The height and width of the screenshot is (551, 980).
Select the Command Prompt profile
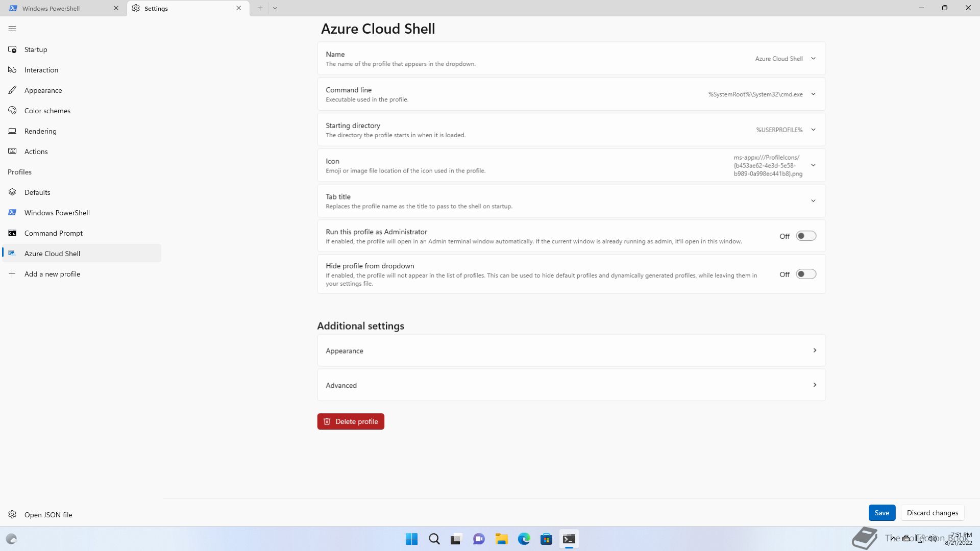[82, 233]
